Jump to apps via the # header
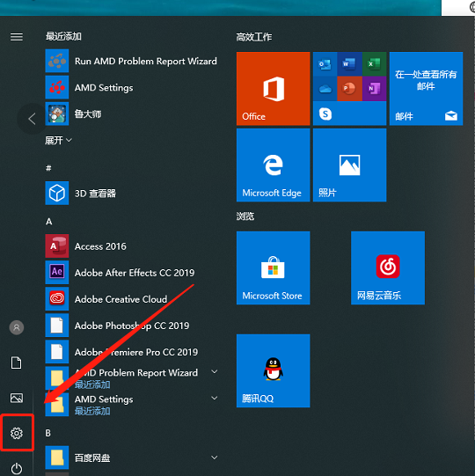475x476 pixels. click(48, 168)
